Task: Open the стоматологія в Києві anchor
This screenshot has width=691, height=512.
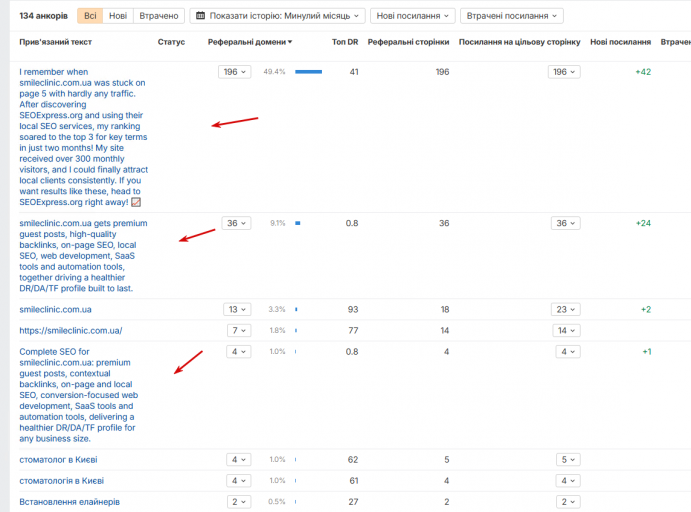Action: pos(61,481)
